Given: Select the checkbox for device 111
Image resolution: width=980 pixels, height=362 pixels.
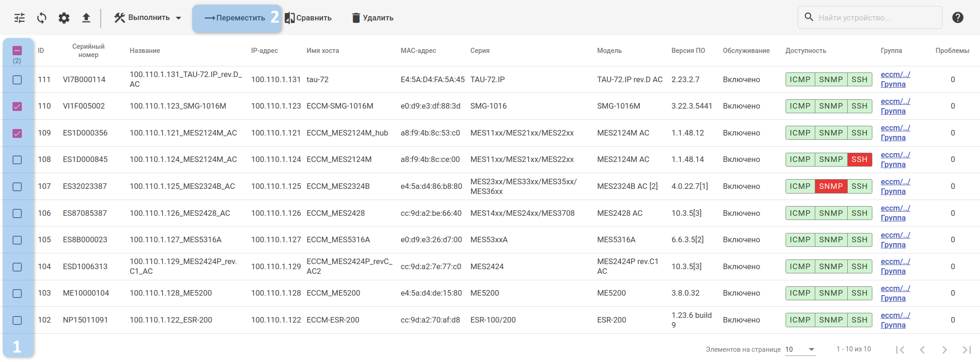Looking at the screenshot, I should click(x=17, y=80).
